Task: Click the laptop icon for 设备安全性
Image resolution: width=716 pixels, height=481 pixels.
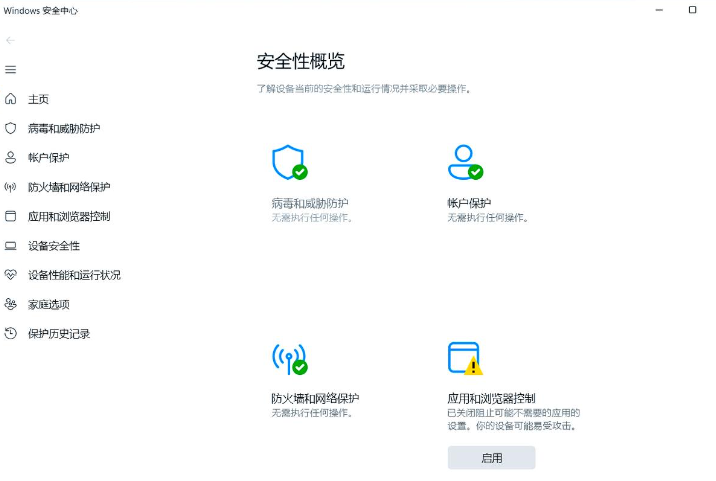Action: (11, 246)
